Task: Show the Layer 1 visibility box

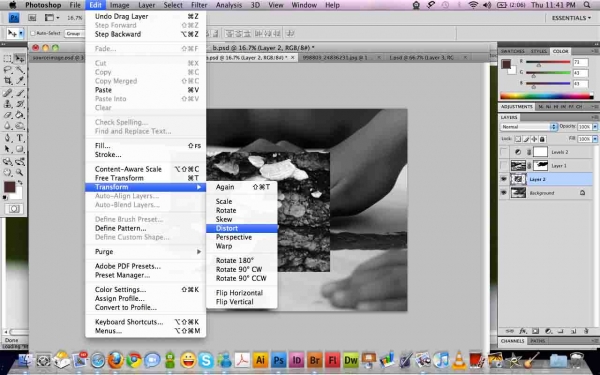Action: pos(504,165)
